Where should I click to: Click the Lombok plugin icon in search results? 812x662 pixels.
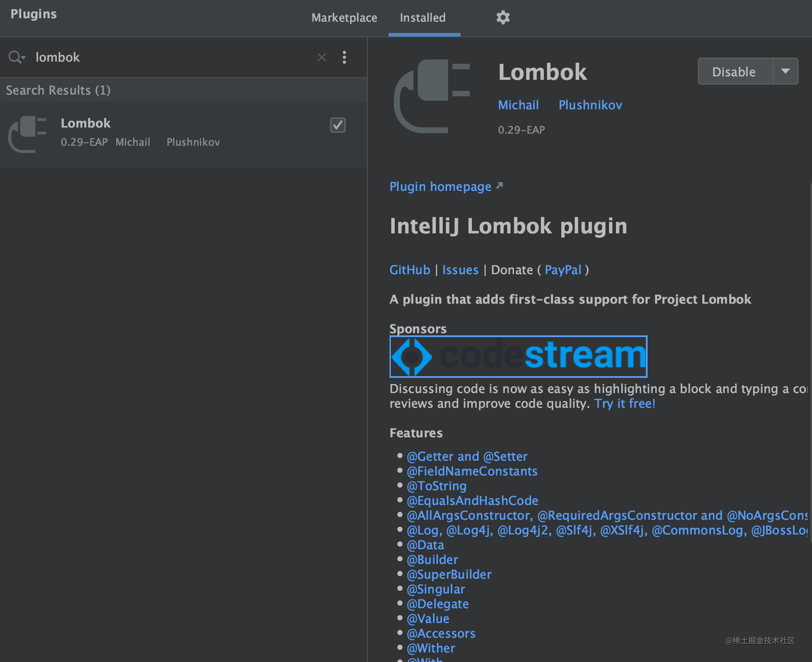click(x=28, y=134)
